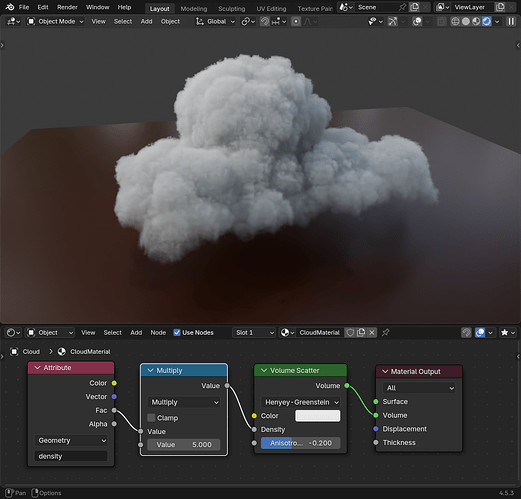Open the File menu

tap(24, 7)
